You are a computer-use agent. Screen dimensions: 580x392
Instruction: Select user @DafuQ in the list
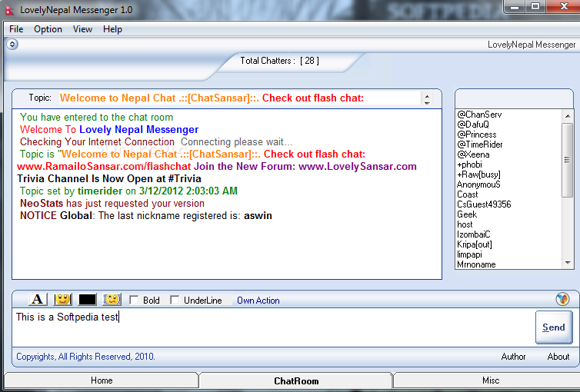point(473,125)
